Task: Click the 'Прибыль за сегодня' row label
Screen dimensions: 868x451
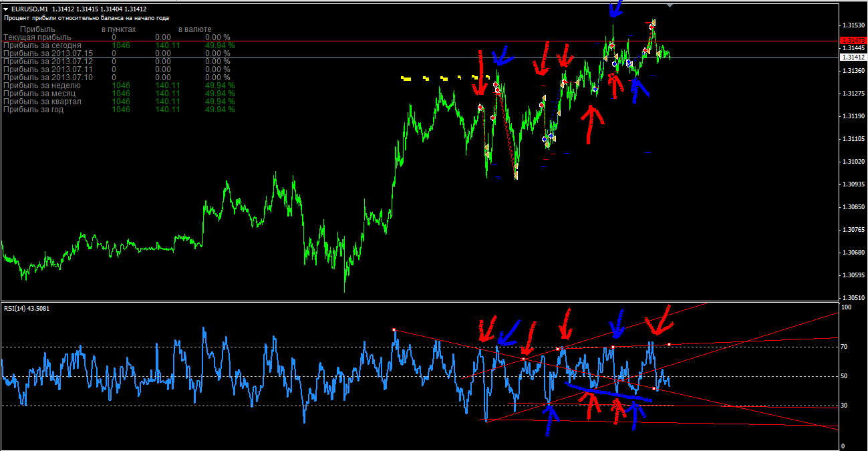Action: [43, 45]
